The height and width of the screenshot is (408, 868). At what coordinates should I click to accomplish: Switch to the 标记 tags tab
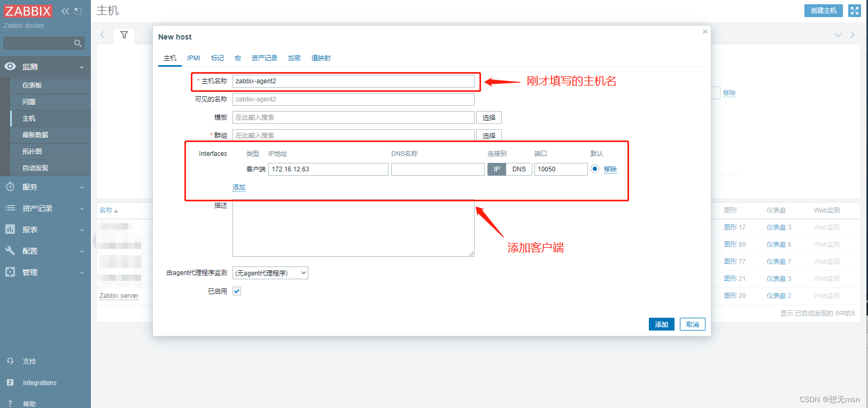click(x=218, y=58)
